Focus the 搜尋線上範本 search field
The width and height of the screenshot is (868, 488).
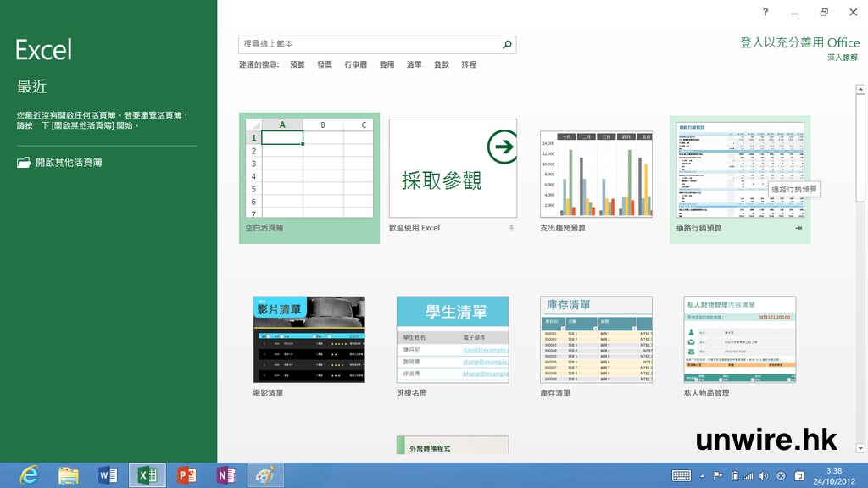coord(369,44)
